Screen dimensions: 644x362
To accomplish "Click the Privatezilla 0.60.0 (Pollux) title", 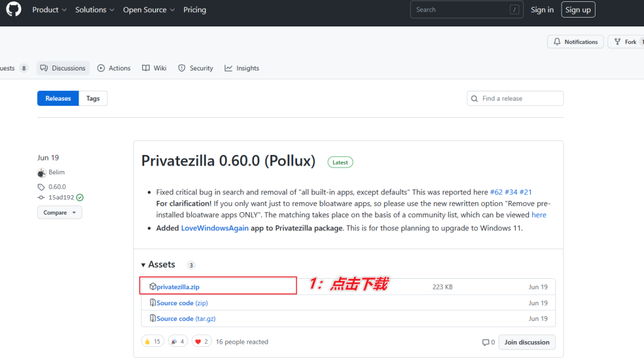I will tap(228, 161).
